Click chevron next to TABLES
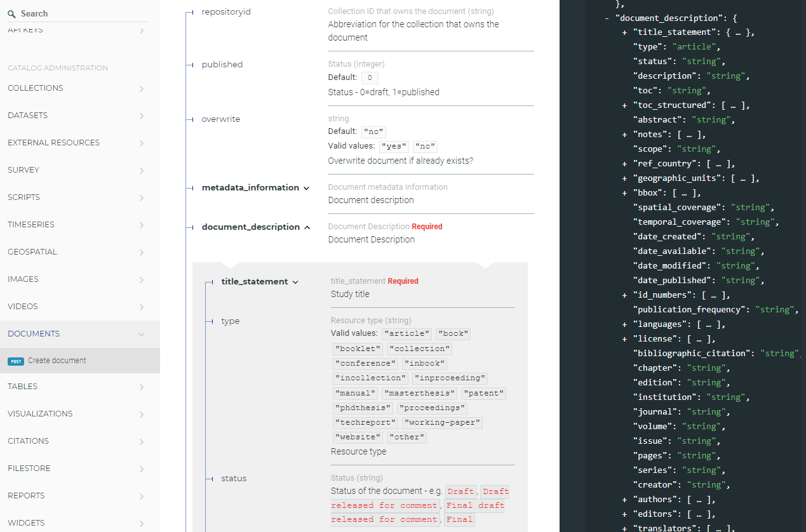The width and height of the screenshot is (806, 532). pos(141,387)
